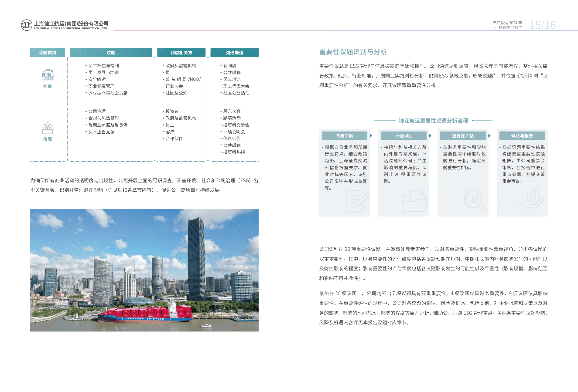This screenshot has width=578, height=392.
Task: Click the 乡村振兴与社会贡献 list item
Action: [x=108, y=93]
